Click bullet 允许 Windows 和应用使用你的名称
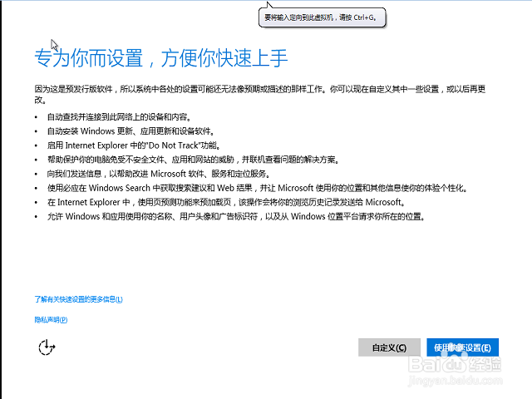This screenshot has width=532, height=399. pos(236,216)
